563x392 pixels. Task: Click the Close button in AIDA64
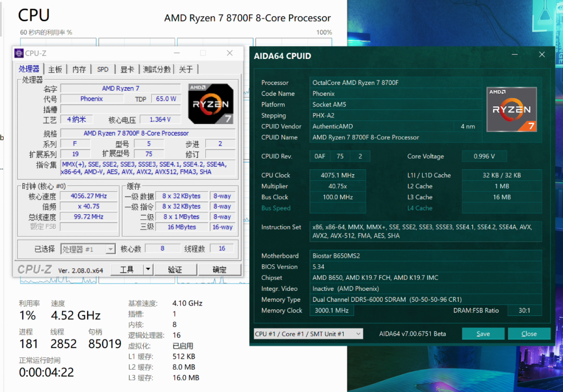(x=529, y=334)
